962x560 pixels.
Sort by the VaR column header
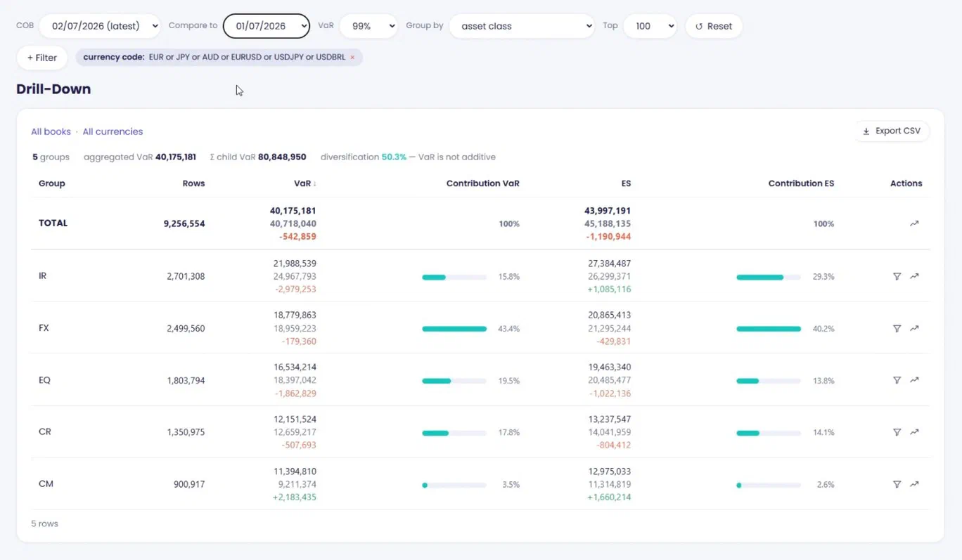(x=305, y=183)
